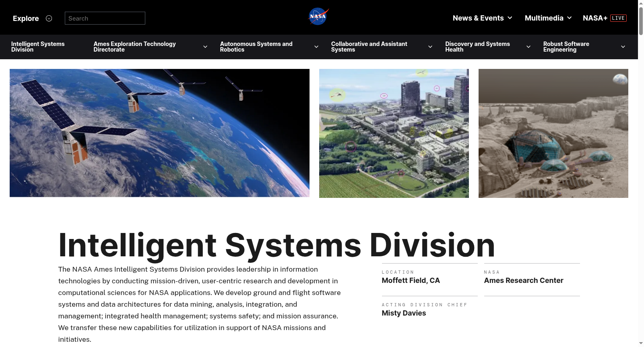Viewport: 644px width, 347px height.
Task: Select Robust Software Engineering menu item
Action: click(566, 47)
